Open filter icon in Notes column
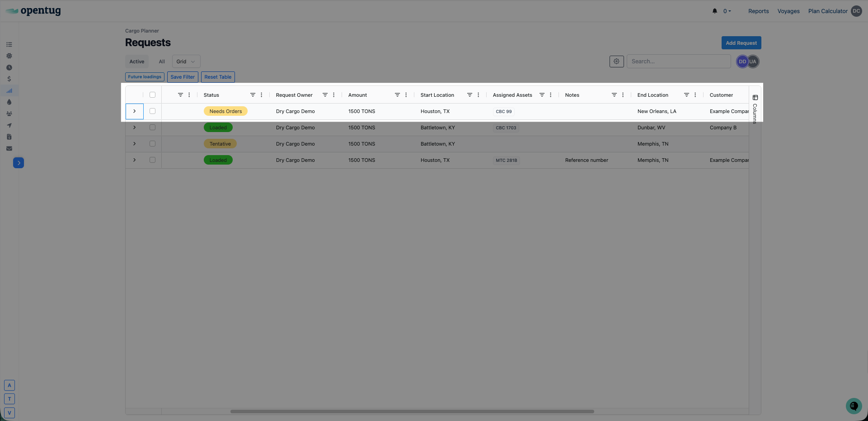 pos(614,95)
